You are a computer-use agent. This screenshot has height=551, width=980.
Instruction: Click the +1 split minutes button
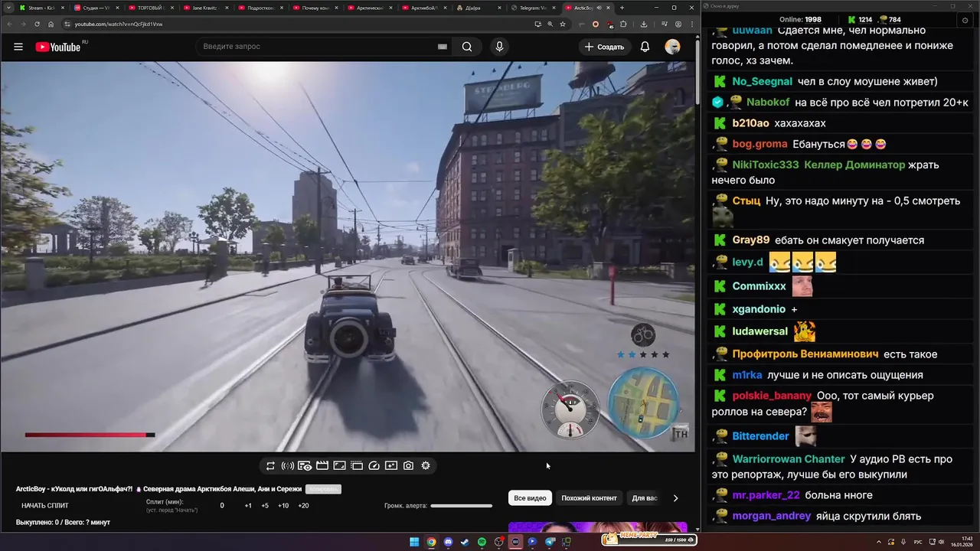pos(248,506)
